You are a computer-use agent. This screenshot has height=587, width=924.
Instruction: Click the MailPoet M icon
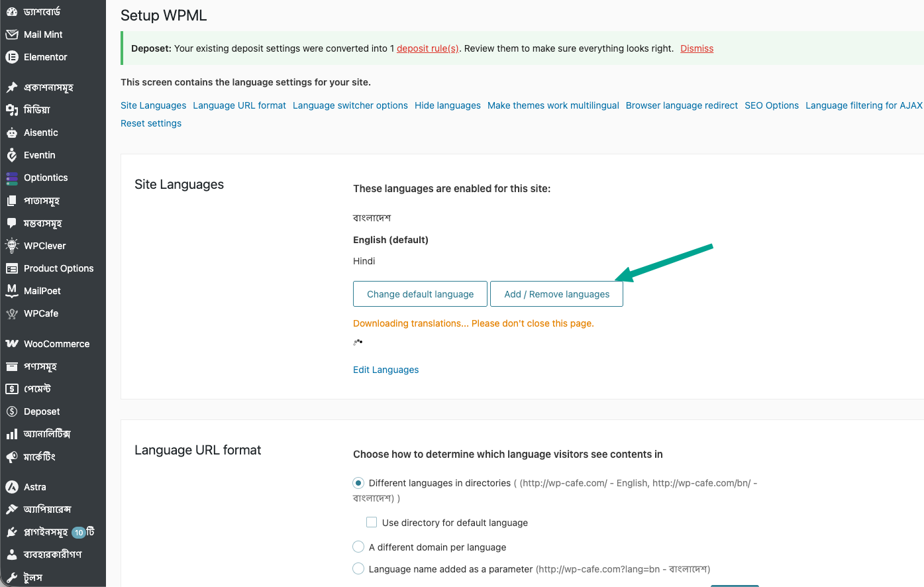pyautogui.click(x=12, y=291)
